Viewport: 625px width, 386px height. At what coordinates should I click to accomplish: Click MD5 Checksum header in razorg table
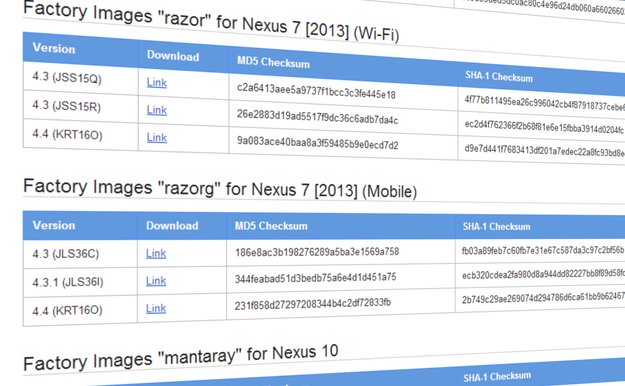coord(271,226)
